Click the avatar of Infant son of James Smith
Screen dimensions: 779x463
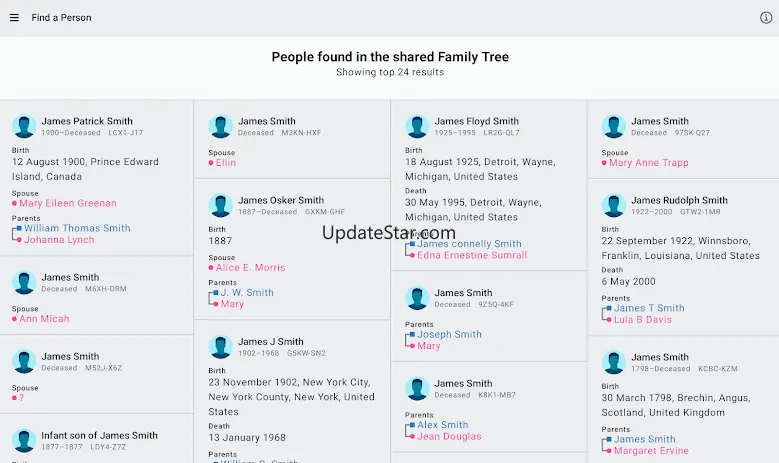[x=24, y=440]
